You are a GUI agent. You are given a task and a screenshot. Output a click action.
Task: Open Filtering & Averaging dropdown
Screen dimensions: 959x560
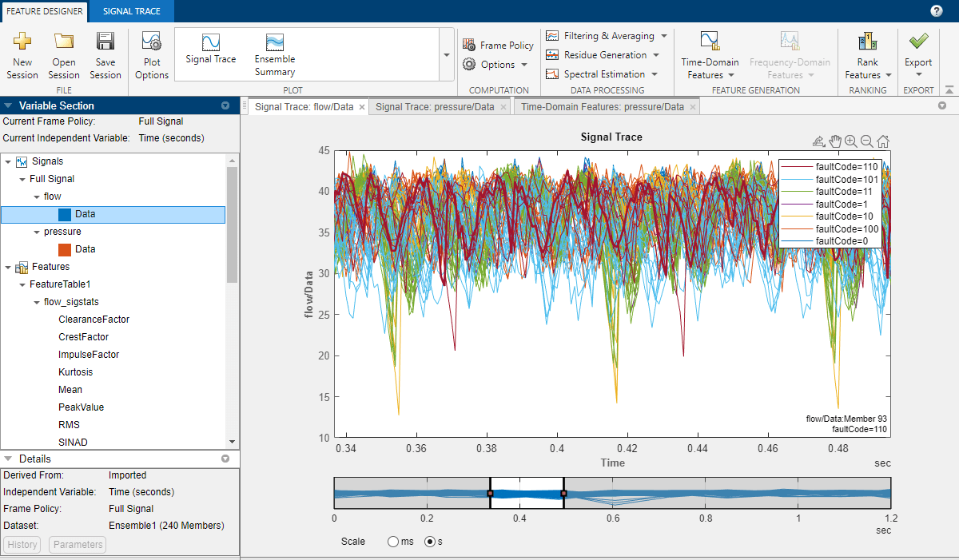tap(607, 36)
